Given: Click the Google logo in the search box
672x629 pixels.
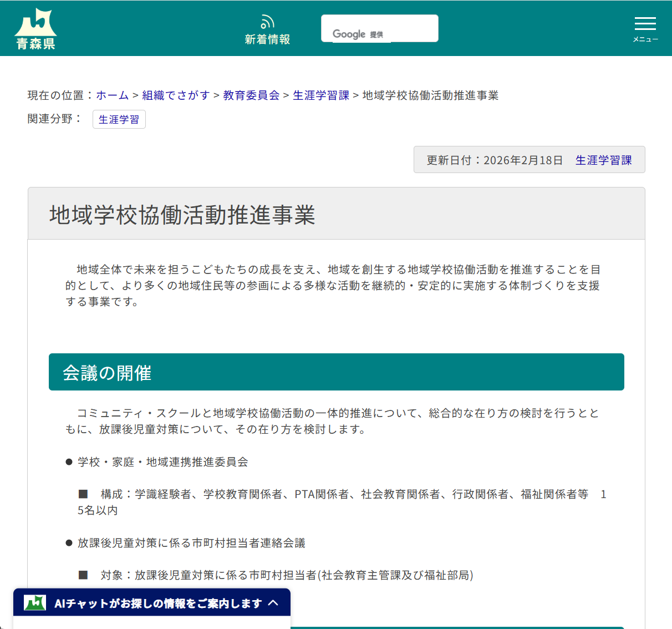Looking at the screenshot, I should [349, 33].
